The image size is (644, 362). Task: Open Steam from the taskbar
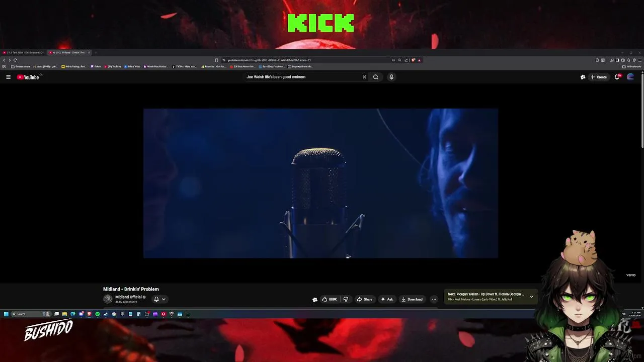click(x=105, y=314)
